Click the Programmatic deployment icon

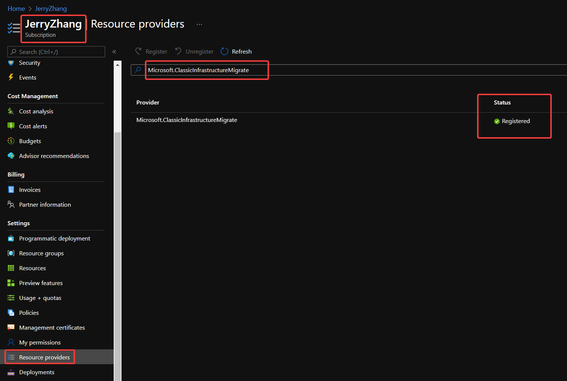pyautogui.click(x=11, y=239)
